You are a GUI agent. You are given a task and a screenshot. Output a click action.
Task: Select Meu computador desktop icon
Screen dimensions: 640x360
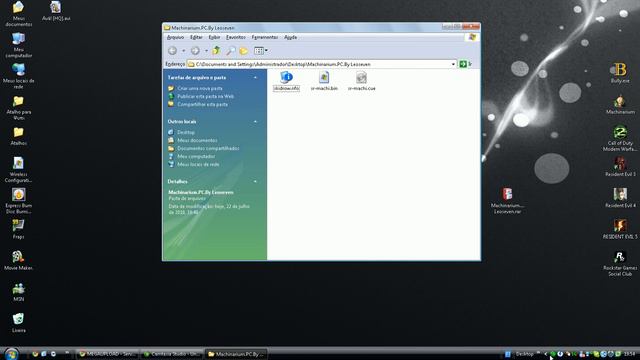[x=18, y=45]
